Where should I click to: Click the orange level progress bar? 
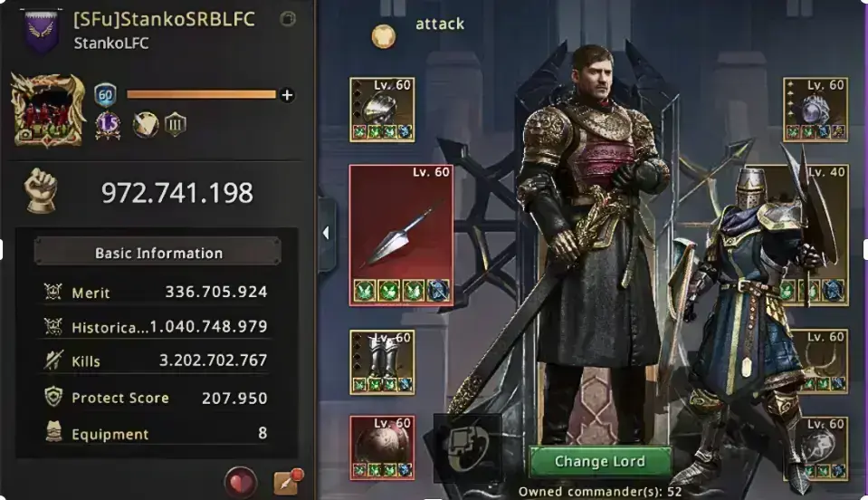201,95
